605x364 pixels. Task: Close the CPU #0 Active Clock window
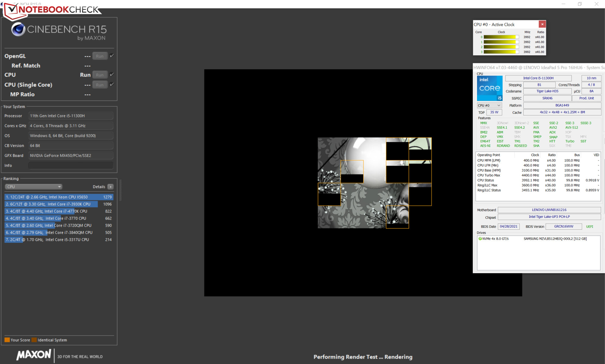pos(542,24)
